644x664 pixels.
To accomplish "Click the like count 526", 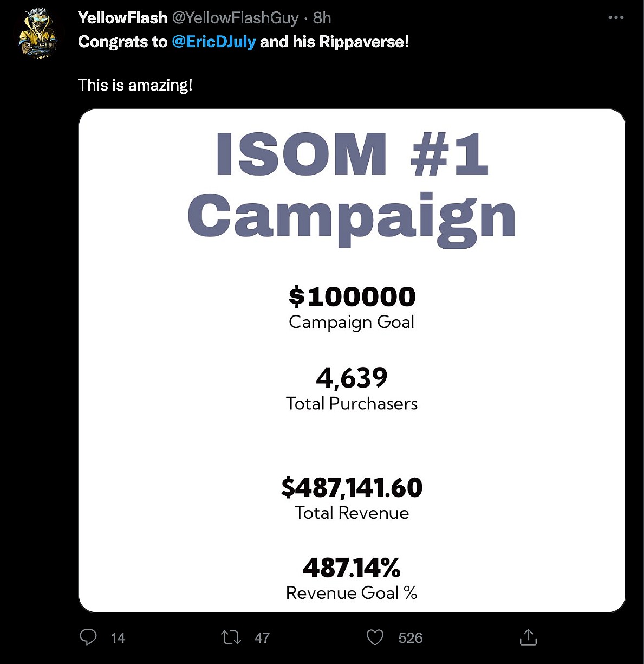I will click(410, 638).
